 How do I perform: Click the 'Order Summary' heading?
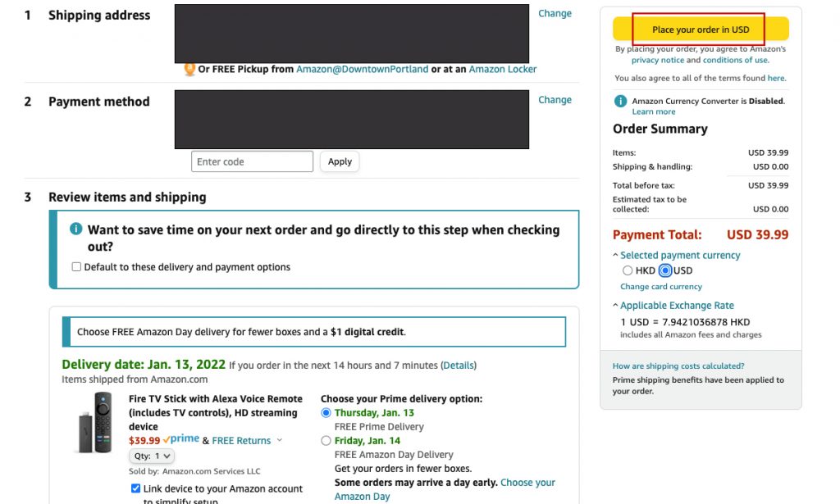tap(660, 129)
